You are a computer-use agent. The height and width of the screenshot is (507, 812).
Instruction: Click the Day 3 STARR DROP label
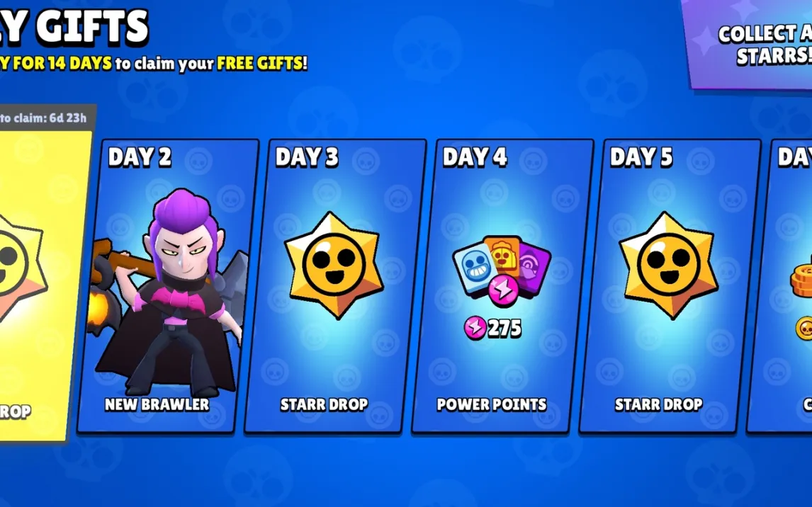(325, 404)
